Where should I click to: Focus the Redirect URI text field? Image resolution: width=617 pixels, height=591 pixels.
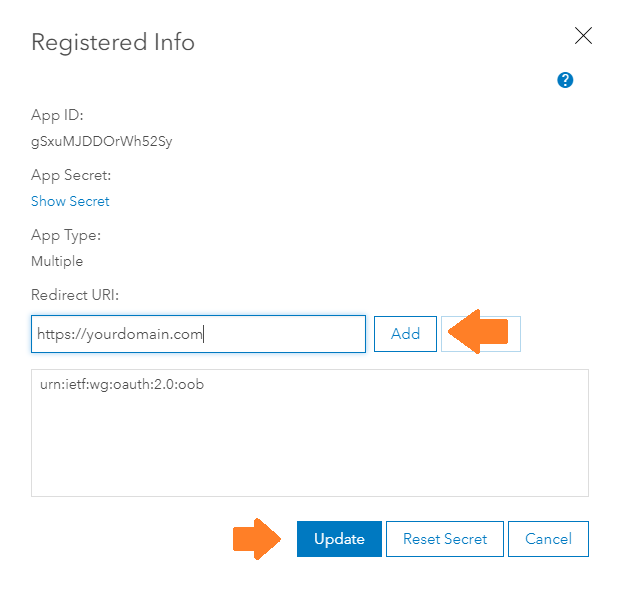tap(198, 334)
